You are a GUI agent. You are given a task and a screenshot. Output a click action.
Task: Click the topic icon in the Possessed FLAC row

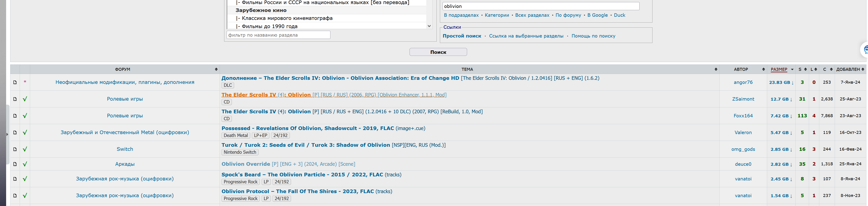point(15,133)
